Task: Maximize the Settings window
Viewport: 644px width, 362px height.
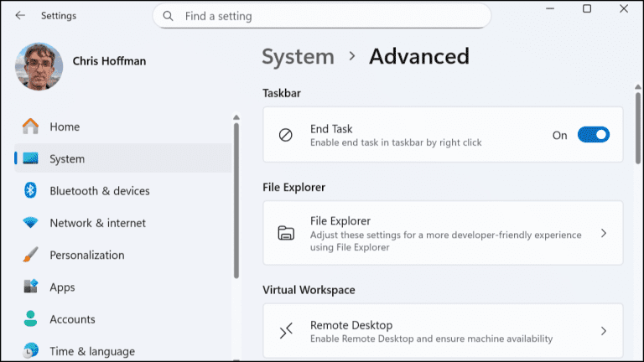Action: 587,9
